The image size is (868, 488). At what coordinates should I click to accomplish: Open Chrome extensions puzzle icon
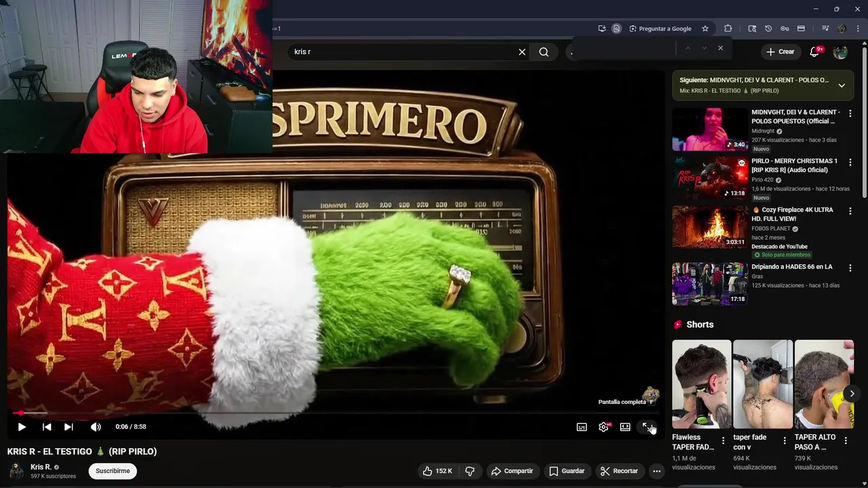click(728, 28)
